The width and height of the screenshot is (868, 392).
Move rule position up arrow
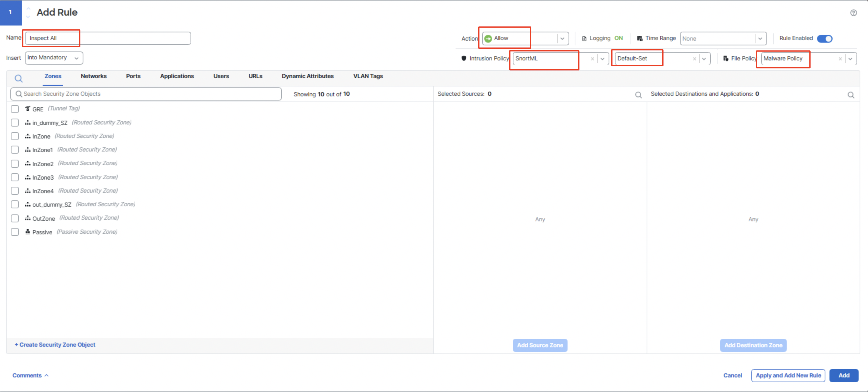(x=28, y=9)
